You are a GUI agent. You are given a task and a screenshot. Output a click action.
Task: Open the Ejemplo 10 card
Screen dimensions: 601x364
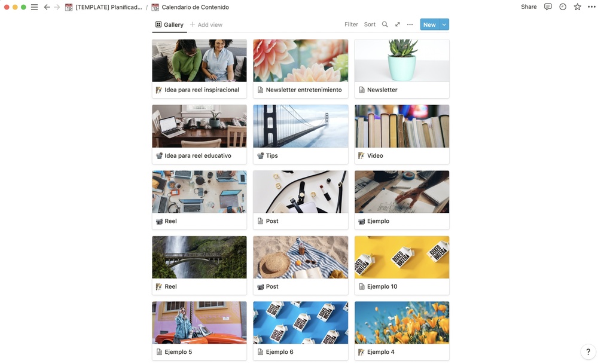[402, 265]
